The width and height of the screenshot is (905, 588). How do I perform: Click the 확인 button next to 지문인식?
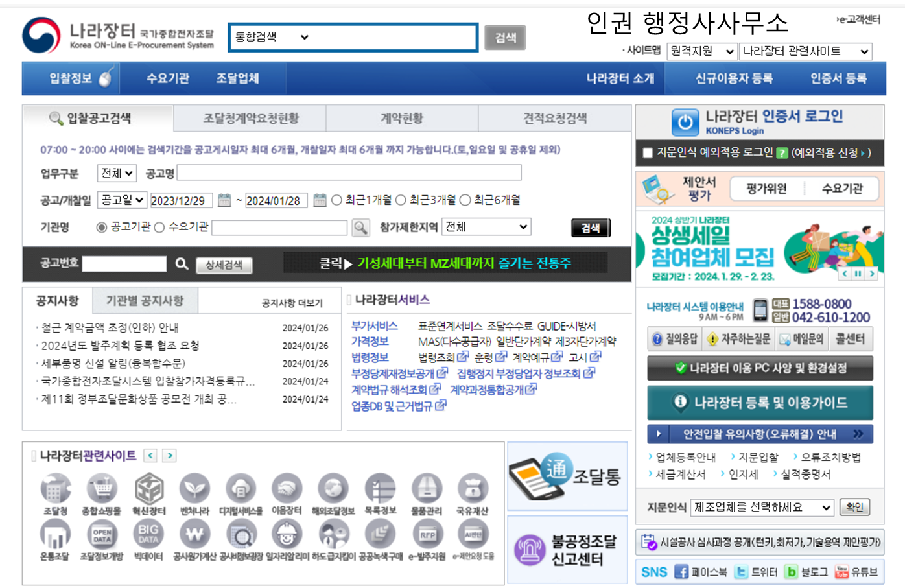tap(854, 508)
